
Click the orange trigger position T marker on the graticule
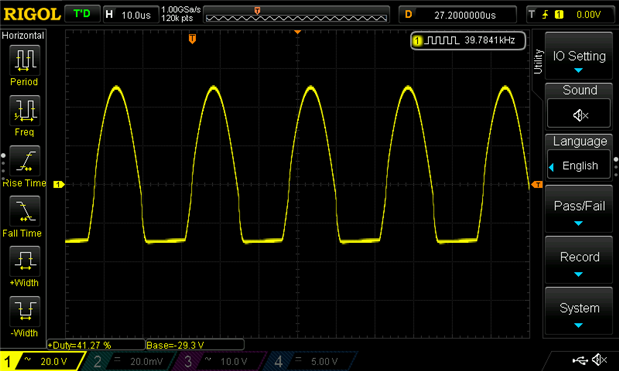pyautogui.click(x=192, y=39)
